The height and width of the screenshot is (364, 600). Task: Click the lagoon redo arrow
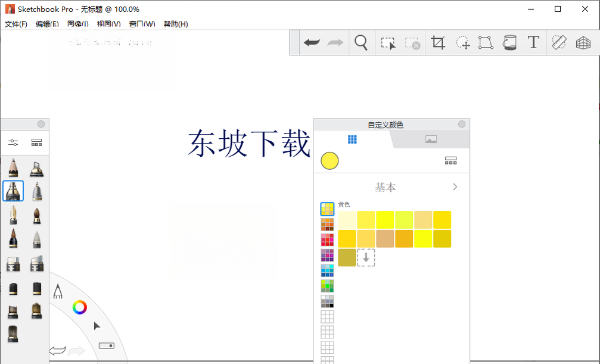click(76, 350)
